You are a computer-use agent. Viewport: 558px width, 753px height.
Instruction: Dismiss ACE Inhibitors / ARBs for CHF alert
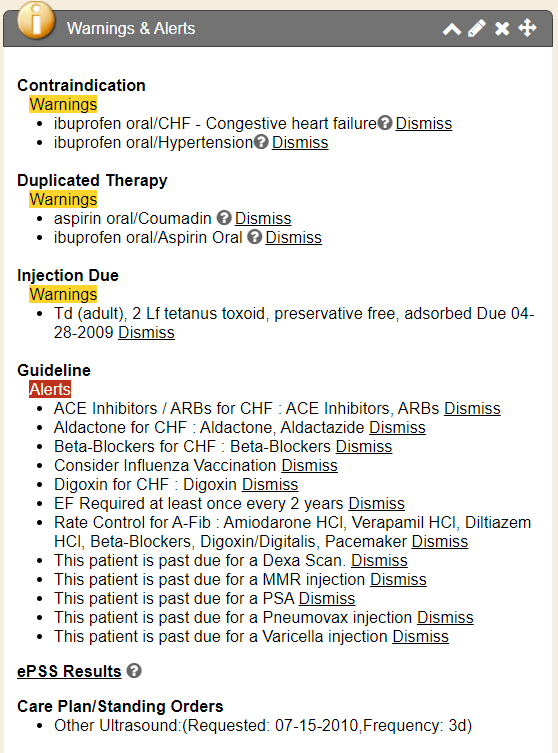click(x=472, y=408)
